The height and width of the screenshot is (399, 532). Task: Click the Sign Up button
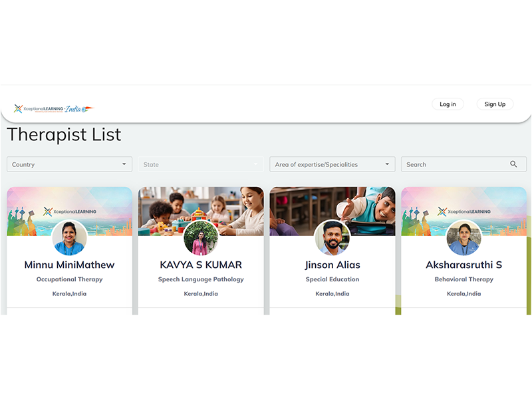tap(495, 104)
